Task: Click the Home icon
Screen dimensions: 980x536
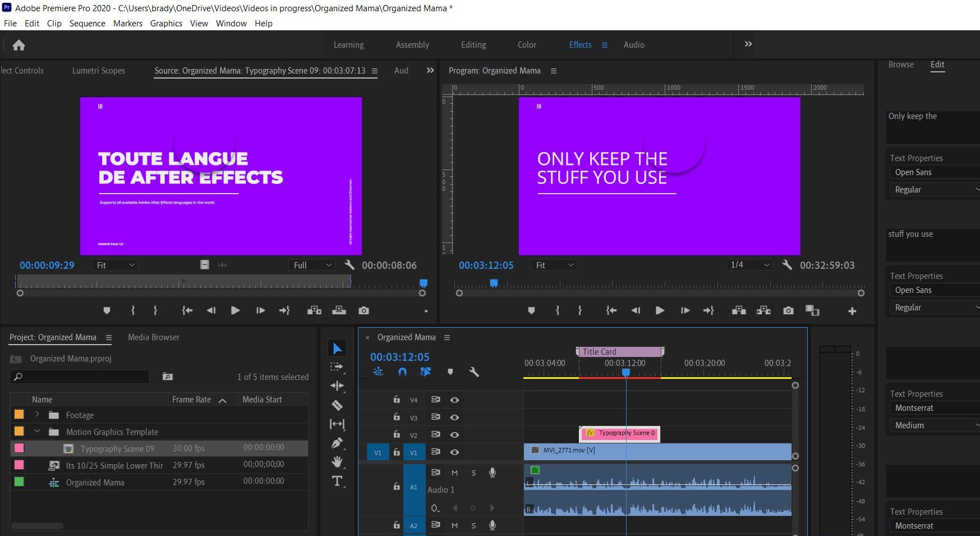Action: [x=19, y=45]
